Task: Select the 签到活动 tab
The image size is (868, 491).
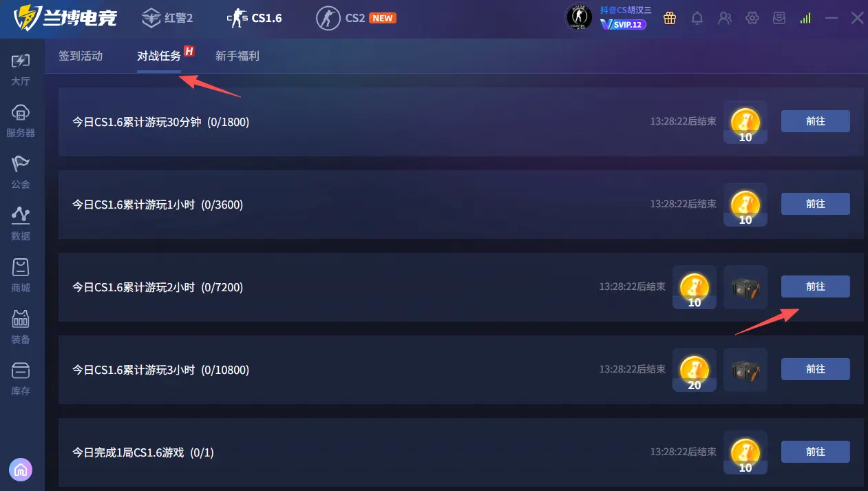Action: pos(81,56)
